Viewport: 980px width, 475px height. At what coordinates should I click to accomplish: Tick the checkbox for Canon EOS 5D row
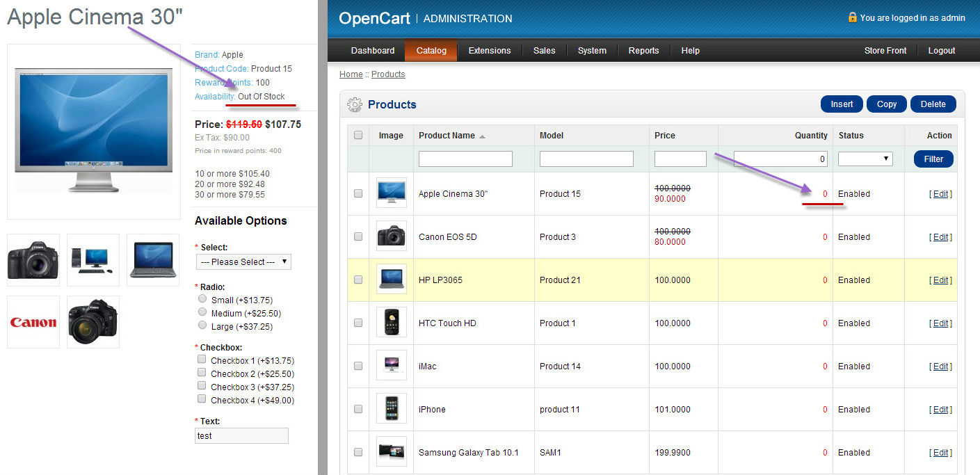358,236
